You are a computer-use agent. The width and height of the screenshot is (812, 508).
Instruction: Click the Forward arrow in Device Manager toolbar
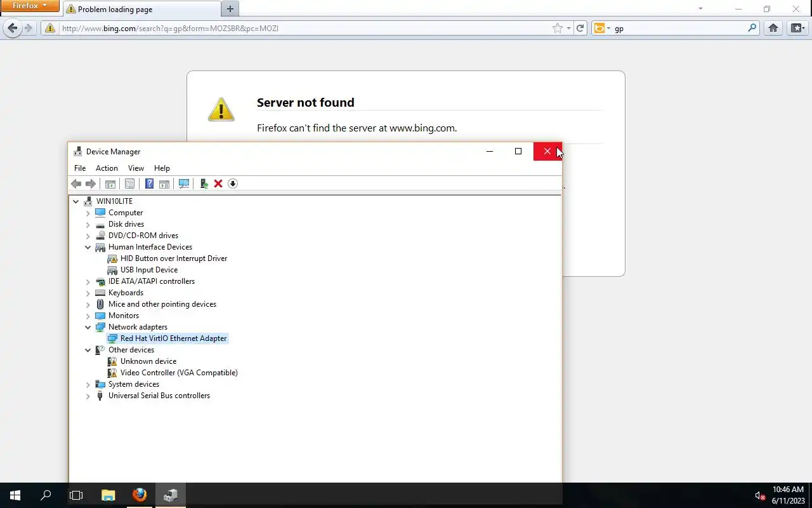coord(91,184)
